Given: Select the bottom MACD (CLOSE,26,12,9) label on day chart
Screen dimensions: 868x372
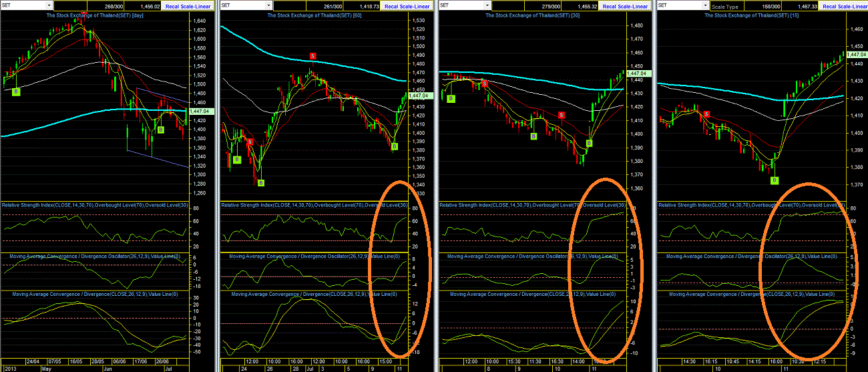Looking at the screenshot, I should 95,293.
